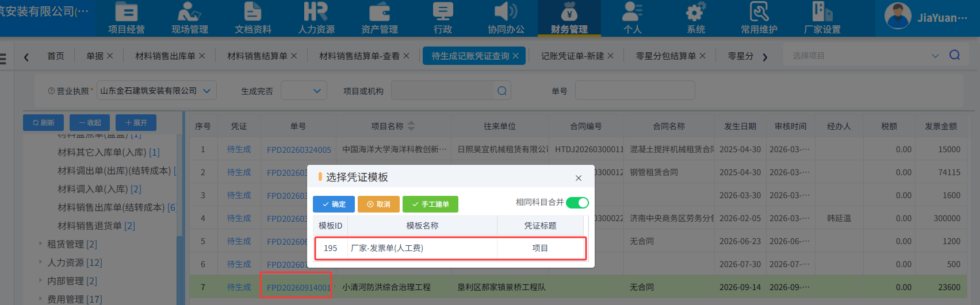980x305 pixels.
Task: Switch to the 材料销售结算单-查看 tab
Action: [359, 56]
